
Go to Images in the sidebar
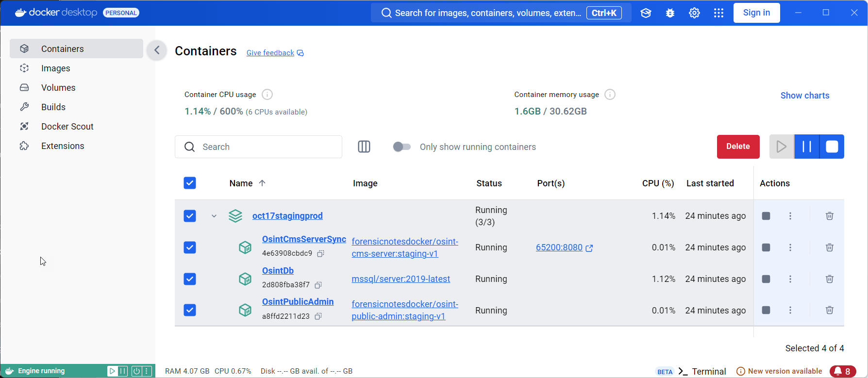pos(77,68)
